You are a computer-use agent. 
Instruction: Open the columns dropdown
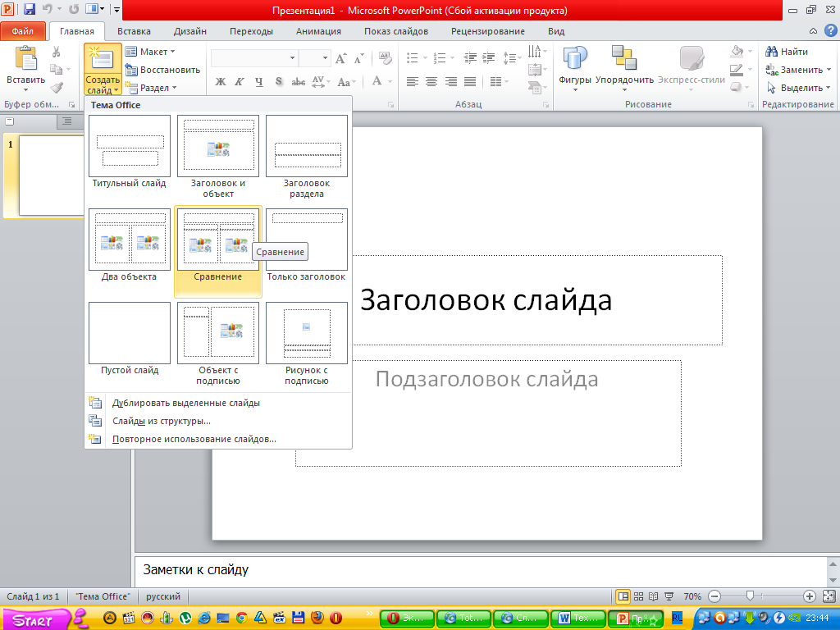click(x=499, y=81)
